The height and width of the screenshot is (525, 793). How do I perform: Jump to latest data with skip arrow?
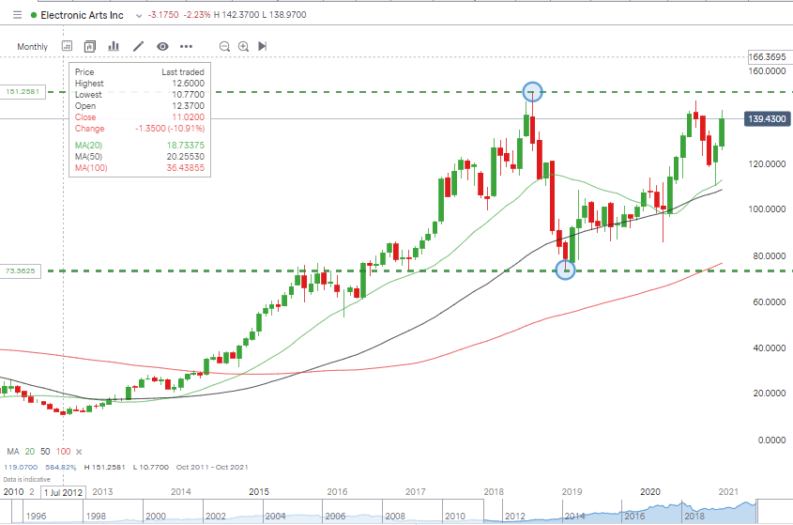point(263,46)
